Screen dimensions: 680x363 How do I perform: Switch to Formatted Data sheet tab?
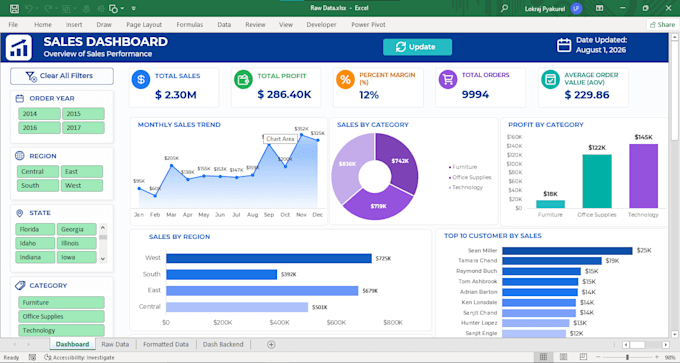(166, 344)
